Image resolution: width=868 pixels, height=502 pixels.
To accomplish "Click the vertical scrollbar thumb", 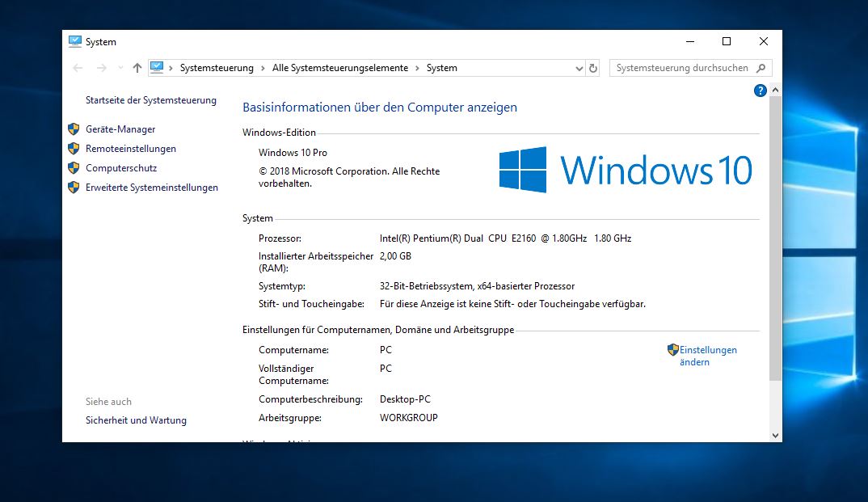I will [776, 238].
